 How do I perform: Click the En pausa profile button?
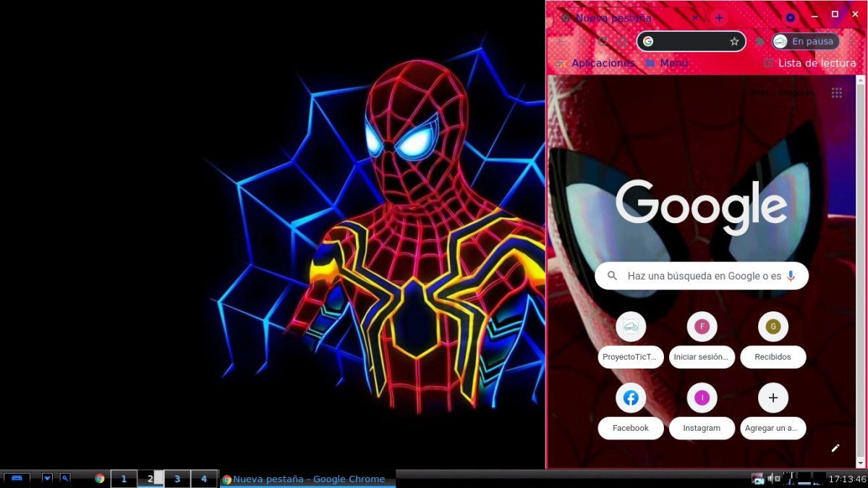tap(805, 42)
